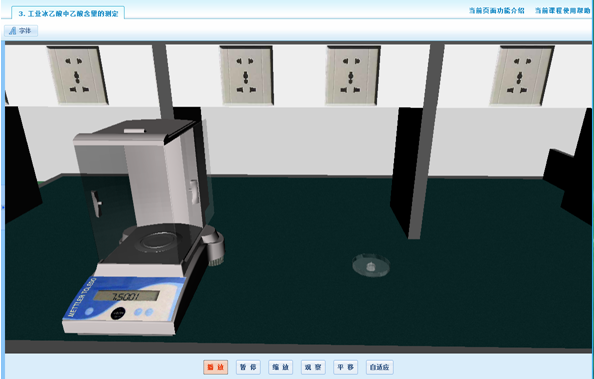Click the black tare button on the balance
594x379 pixels.
[118, 313]
